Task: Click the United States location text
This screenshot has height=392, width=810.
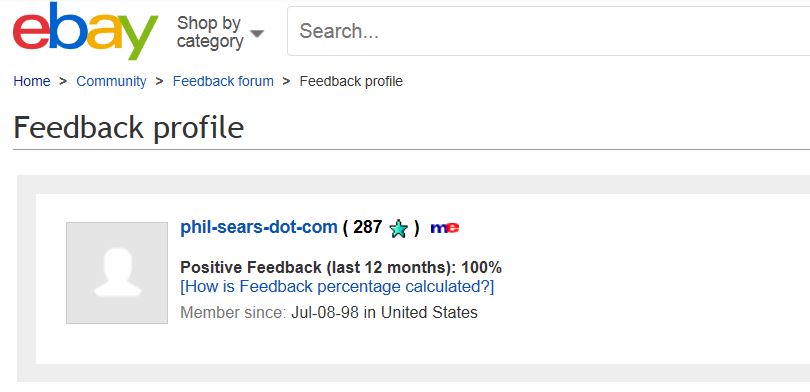Action: 429,312
